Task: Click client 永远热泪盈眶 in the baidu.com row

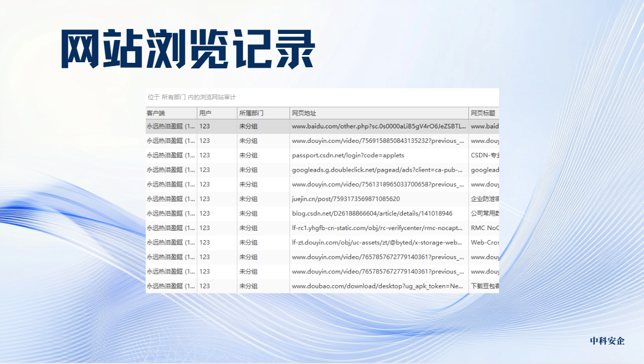Action: (171, 126)
